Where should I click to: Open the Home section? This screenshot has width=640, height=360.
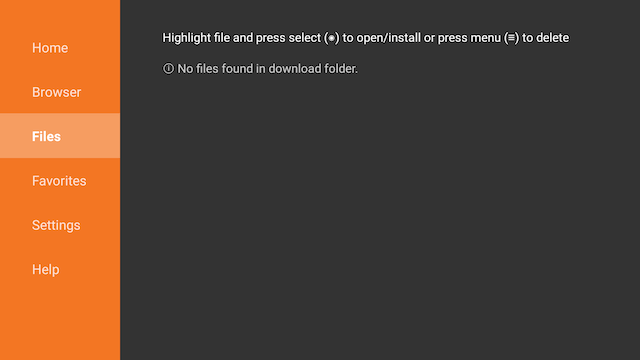(x=60, y=48)
